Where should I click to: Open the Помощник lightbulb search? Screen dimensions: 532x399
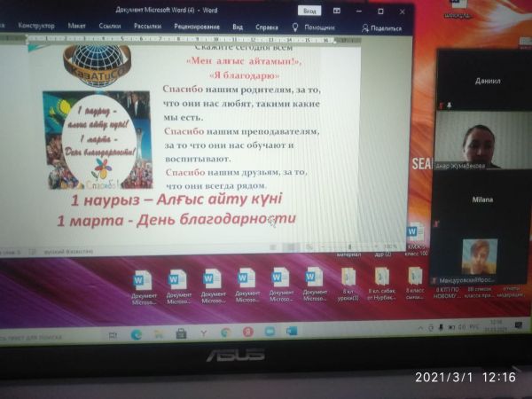[314, 27]
